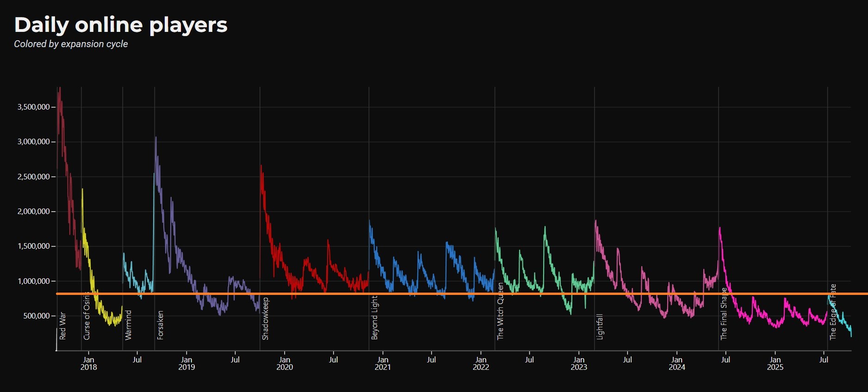This screenshot has height=392, width=868.
Task: Click the 1,500,000 y-axis label
Action: pos(33,246)
